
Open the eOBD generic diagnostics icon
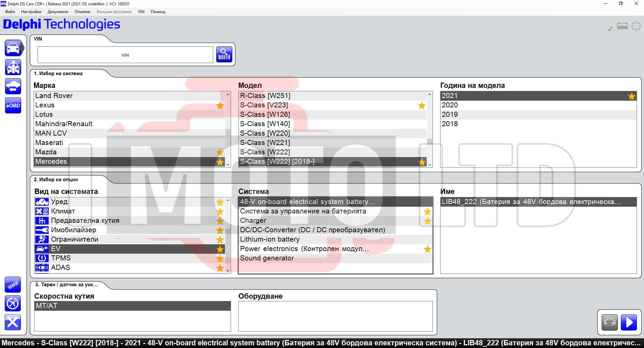click(x=13, y=106)
